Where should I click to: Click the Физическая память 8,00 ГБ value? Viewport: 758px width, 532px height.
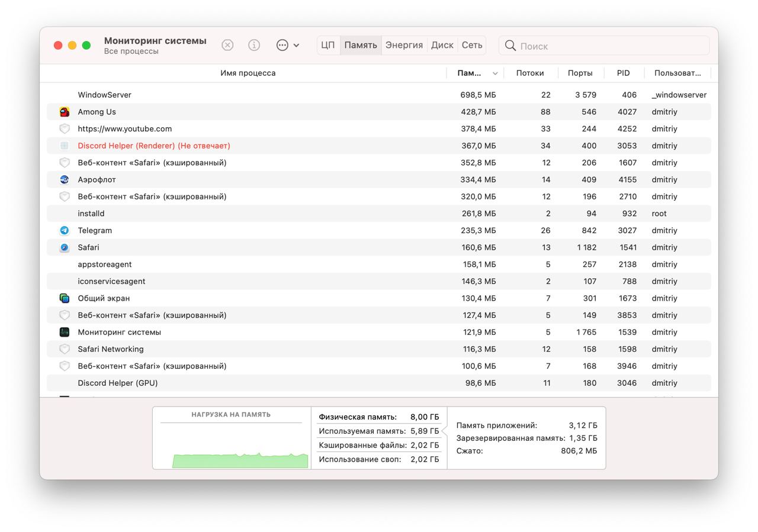click(425, 417)
